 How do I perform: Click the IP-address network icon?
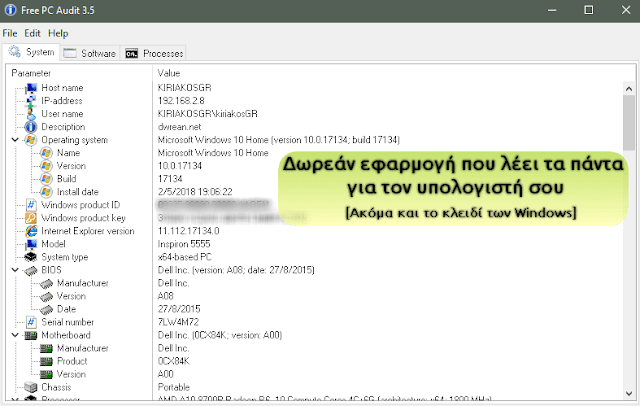[x=31, y=101]
